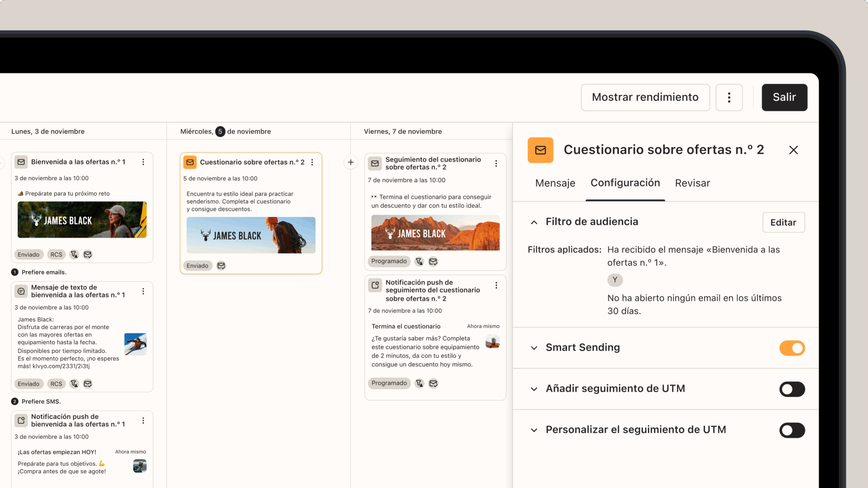Viewport: 868px width, 488px height.
Task: Expand the Smart Sending section
Action: tap(534, 348)
